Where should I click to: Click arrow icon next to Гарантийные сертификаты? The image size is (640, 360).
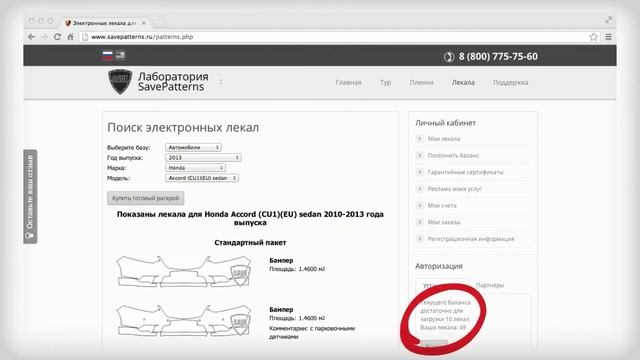coord(420,172)
